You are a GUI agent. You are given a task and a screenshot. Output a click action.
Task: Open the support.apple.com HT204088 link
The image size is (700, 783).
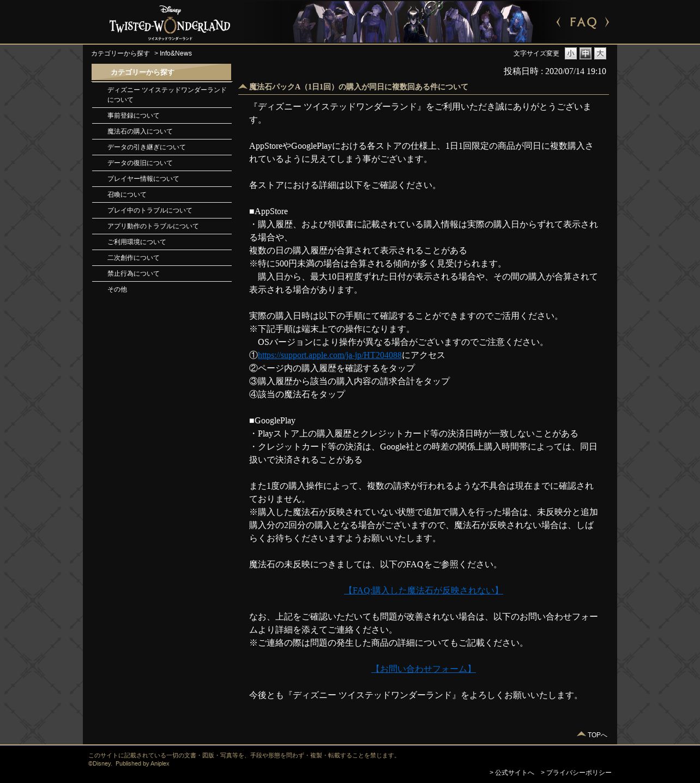point(329,355)
